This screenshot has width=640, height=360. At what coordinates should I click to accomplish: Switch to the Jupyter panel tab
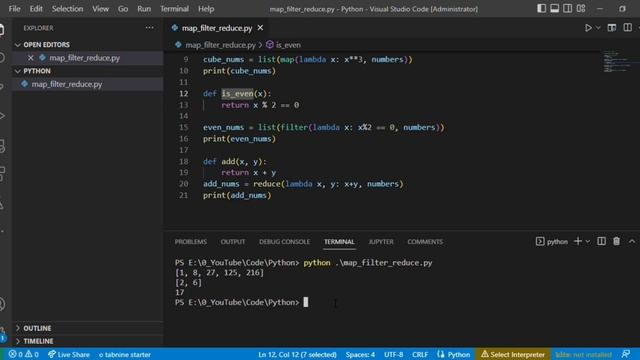381,242
